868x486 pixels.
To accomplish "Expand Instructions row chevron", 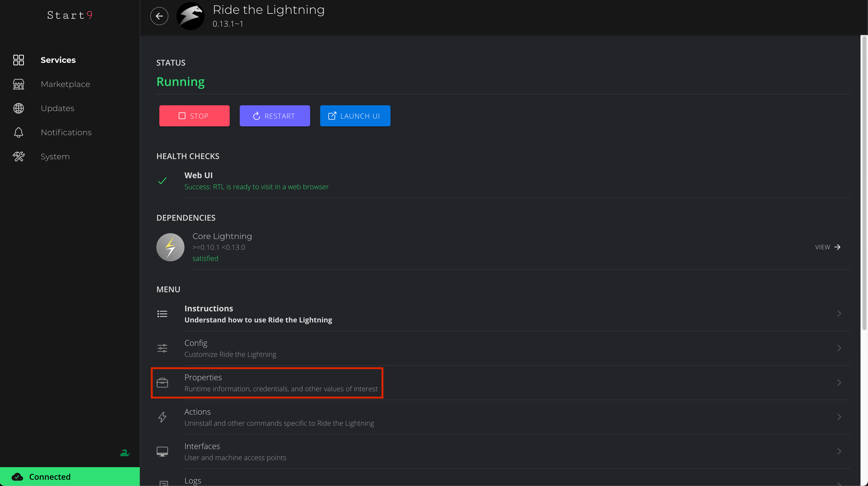I will pyautogui.click(x=839, y=314).
